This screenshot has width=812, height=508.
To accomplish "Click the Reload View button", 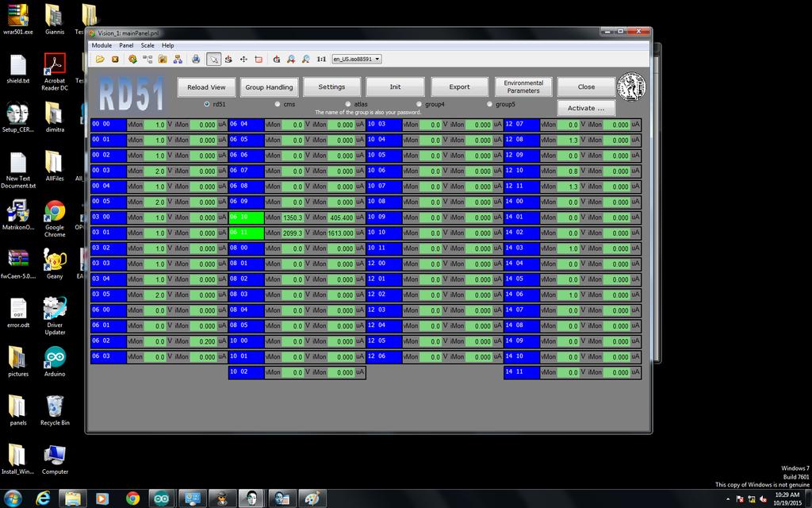I will click(207, 87).
